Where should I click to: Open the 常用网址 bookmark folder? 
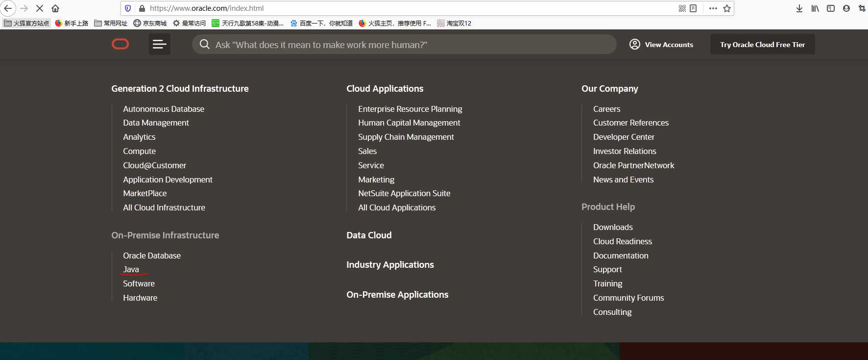click(111, 23)
